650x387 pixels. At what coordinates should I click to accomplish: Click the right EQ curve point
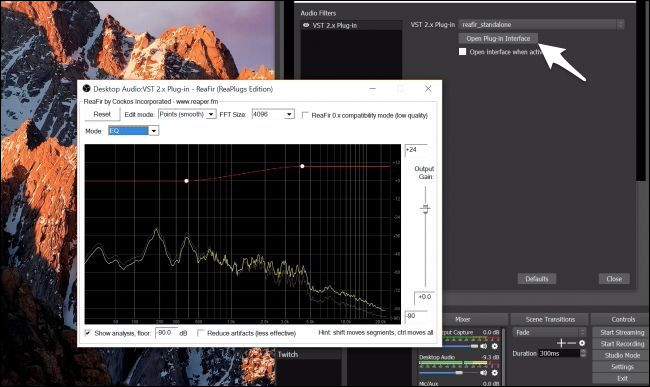(x=302, y=166)
